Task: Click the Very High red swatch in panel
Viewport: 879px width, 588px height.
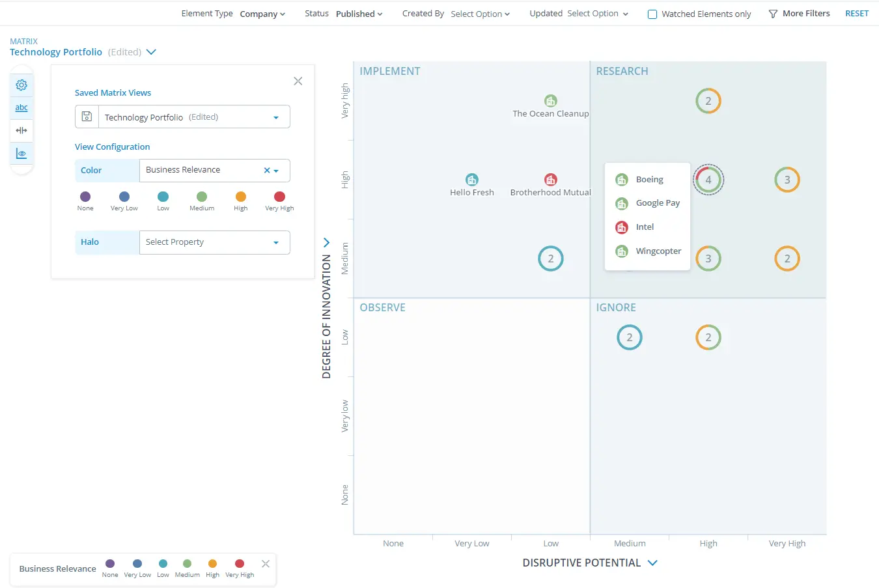Action: (279, 197)
